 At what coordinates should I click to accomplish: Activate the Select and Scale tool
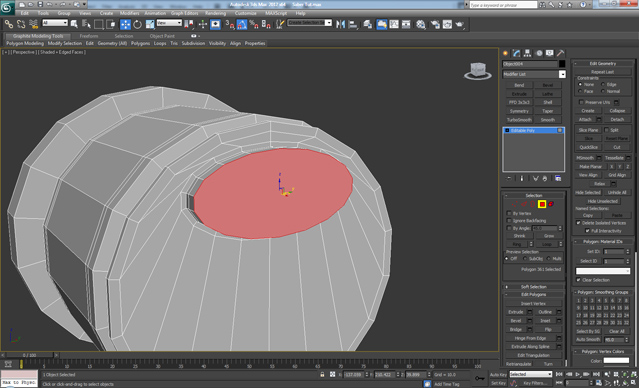pyautogui.click(x=150, y=24)
